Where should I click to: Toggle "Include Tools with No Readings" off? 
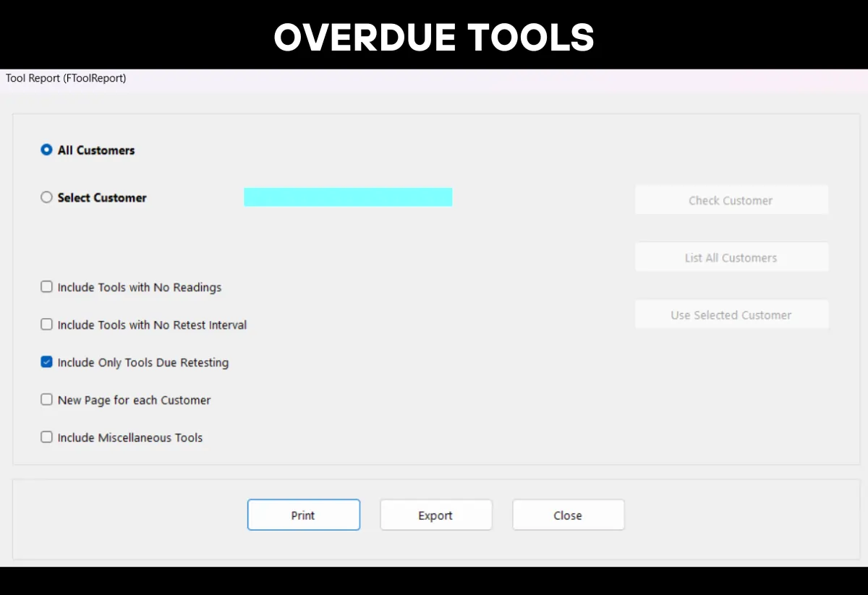point(46,286)
